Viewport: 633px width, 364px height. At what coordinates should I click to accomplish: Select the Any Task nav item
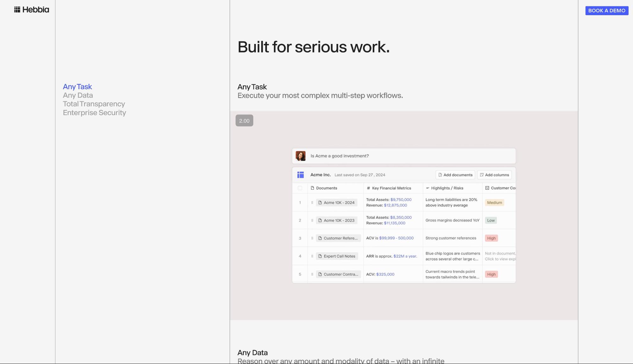77,87
